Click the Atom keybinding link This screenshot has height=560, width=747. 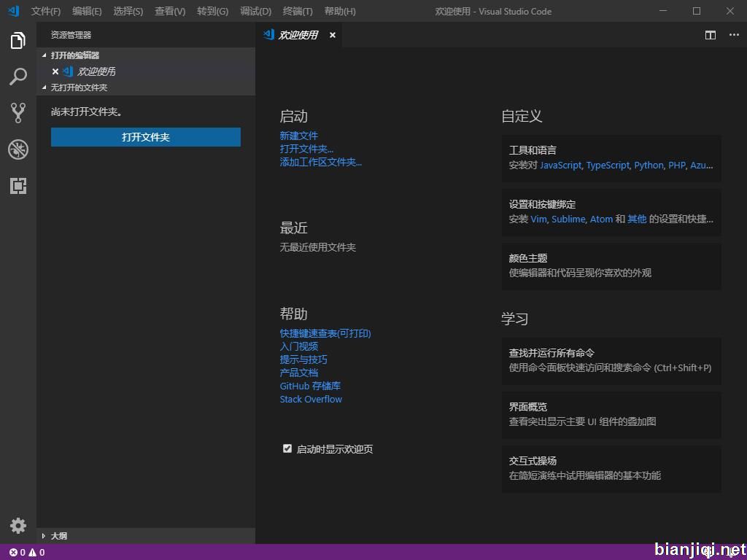[601, 219]
